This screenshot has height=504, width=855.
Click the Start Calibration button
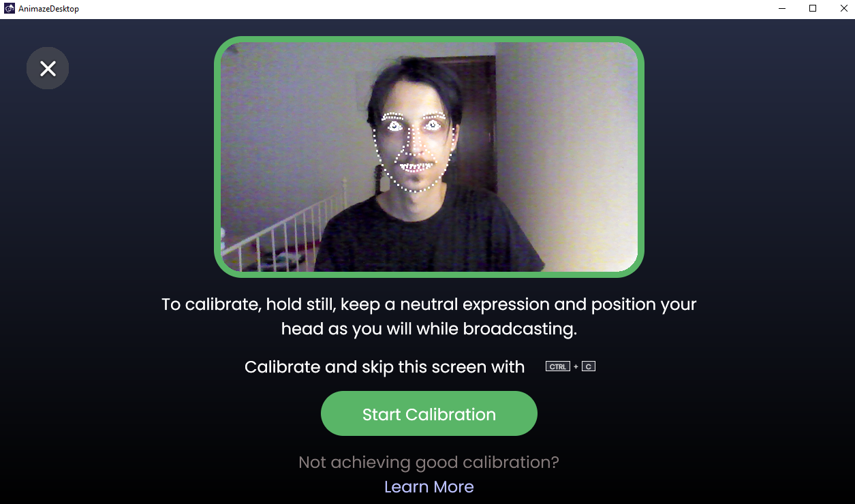429,414
